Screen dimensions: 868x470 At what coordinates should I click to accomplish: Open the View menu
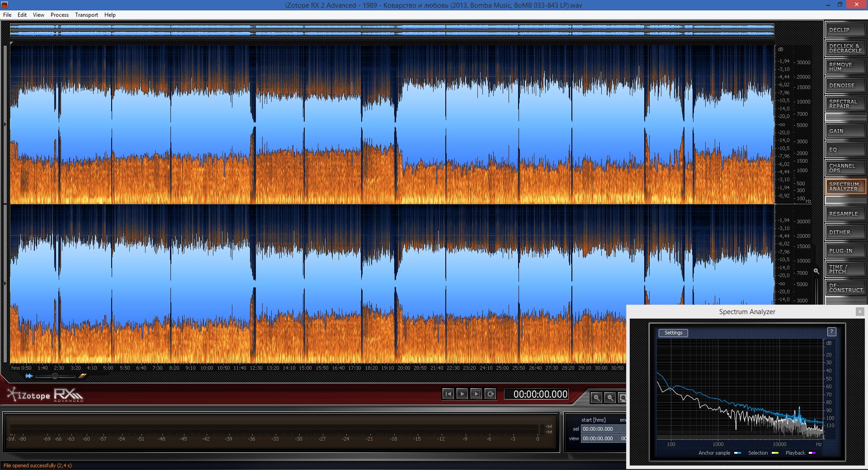coord(38,15)
